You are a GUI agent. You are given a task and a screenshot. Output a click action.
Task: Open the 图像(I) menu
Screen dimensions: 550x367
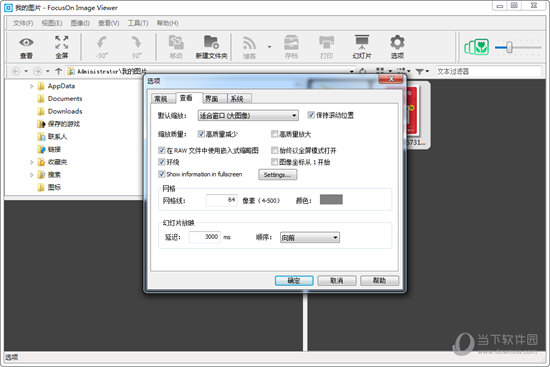(80, 23)
